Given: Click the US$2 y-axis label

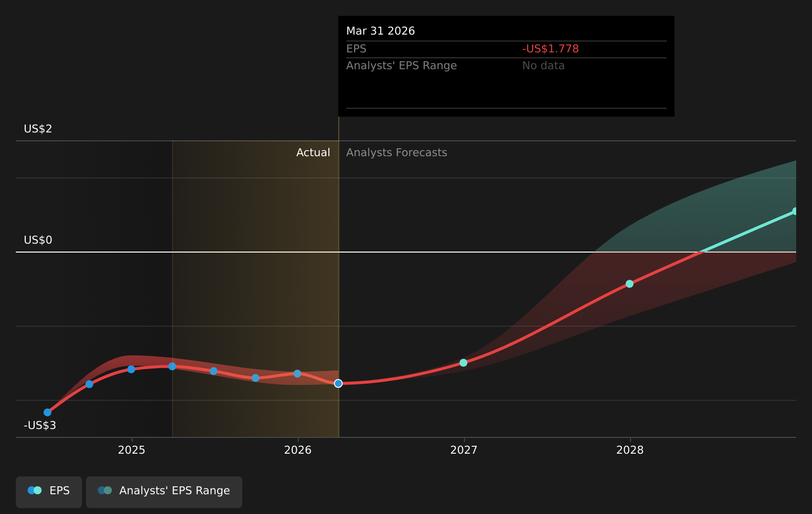Looking at the screenshot, I should tap(38, 129).
